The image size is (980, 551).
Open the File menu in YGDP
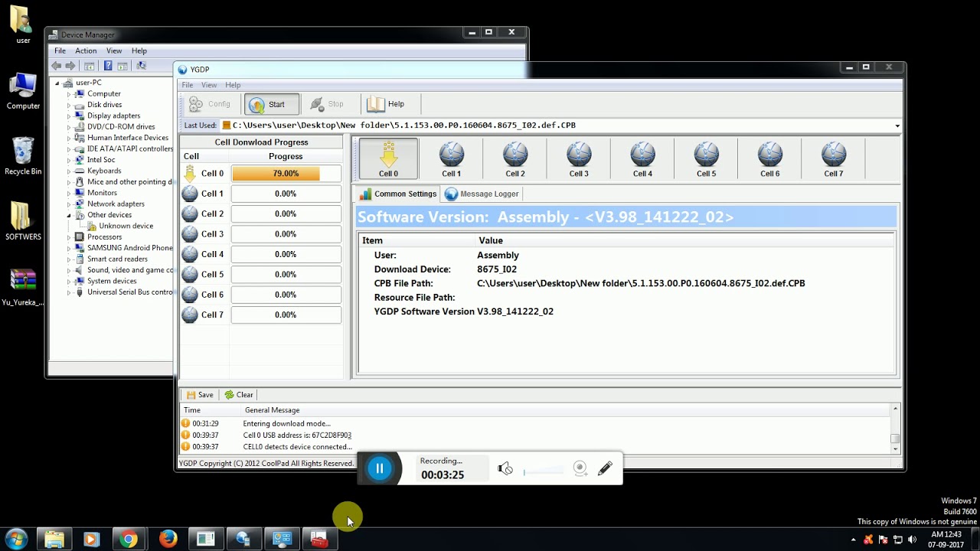(188, 85)
